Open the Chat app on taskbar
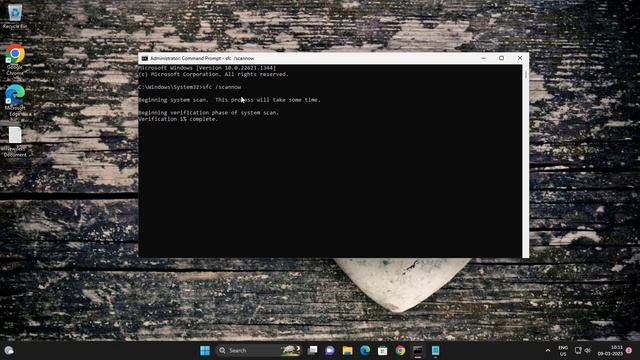Viewport: 640px width, 360px height. (x=330, y=350)
